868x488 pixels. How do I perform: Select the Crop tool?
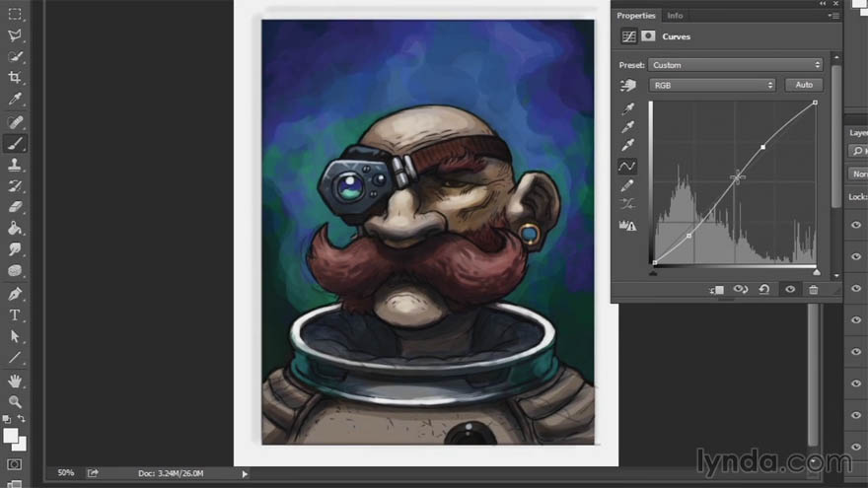(15, 77)
